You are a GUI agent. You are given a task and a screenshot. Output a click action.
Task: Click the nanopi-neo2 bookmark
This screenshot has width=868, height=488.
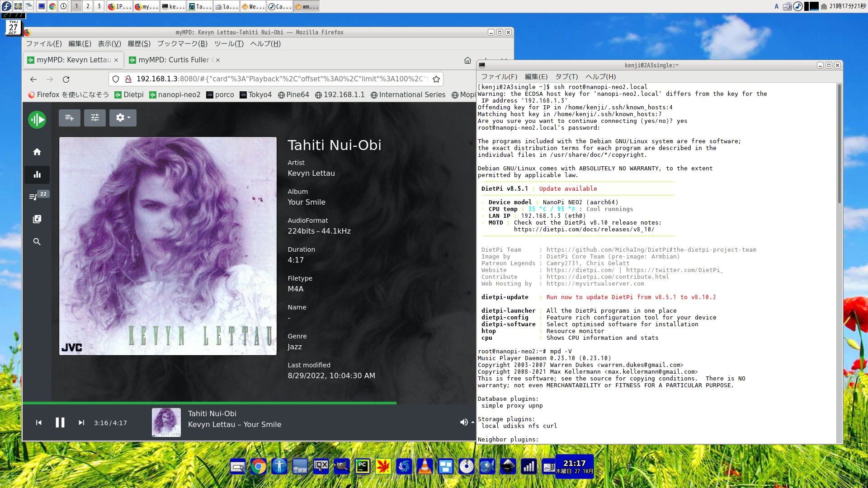click(175, 95)
